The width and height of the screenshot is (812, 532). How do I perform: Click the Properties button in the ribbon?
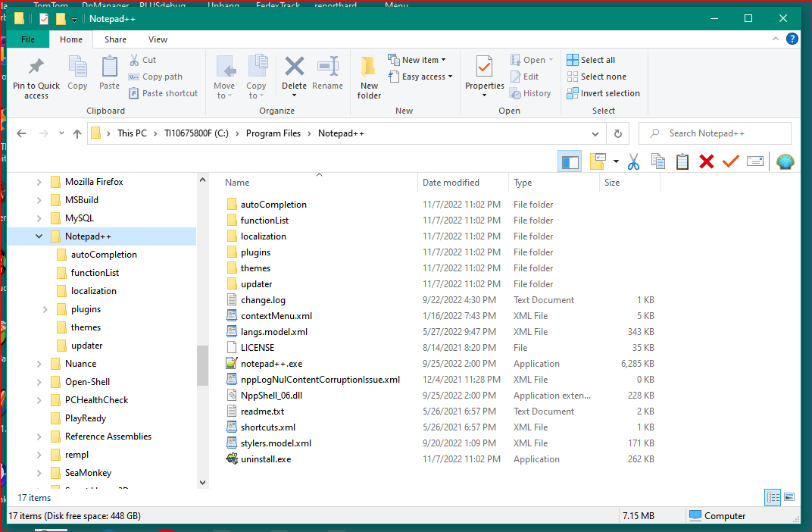point(484,76)
